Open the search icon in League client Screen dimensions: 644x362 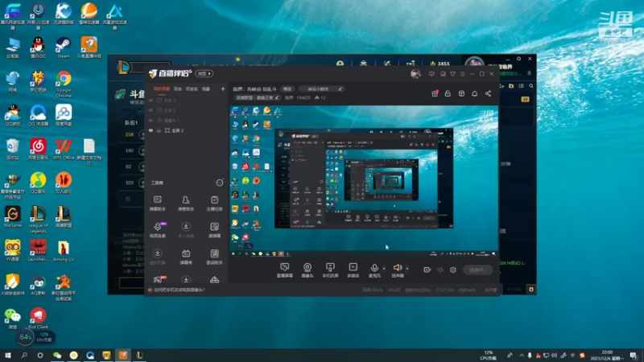pyautogui.click(x=531, y=86)
